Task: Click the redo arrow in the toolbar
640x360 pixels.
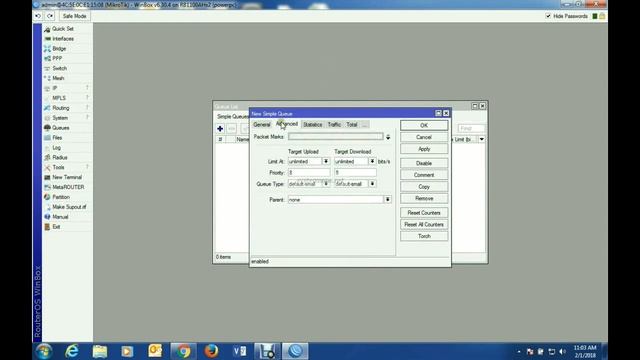Action: click(50, 16)
